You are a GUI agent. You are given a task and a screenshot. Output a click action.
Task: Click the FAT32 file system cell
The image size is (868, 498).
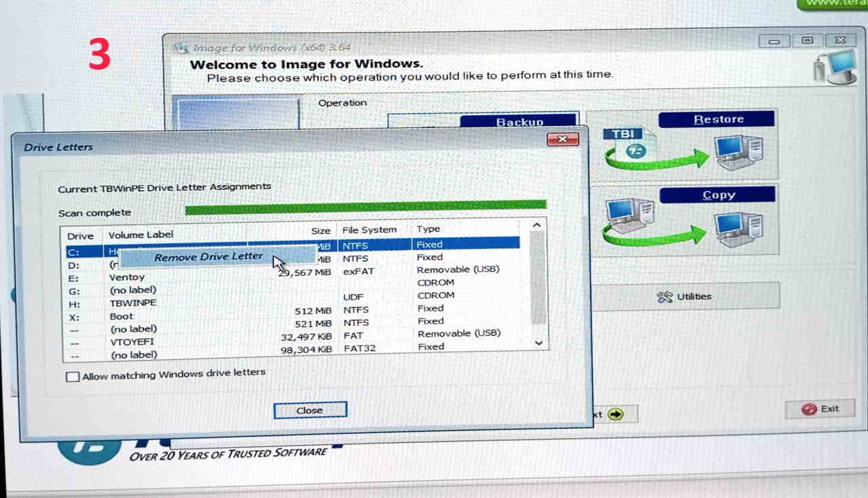pos(359,348)
